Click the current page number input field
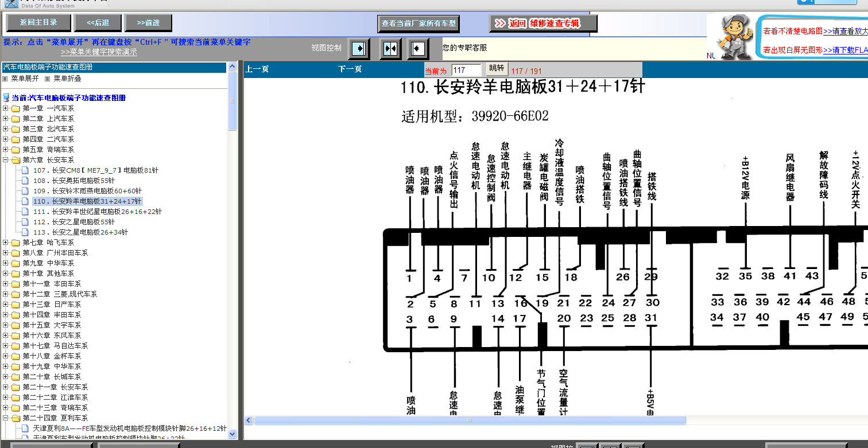Screen dimensions: 868x448 coord(466,70)
